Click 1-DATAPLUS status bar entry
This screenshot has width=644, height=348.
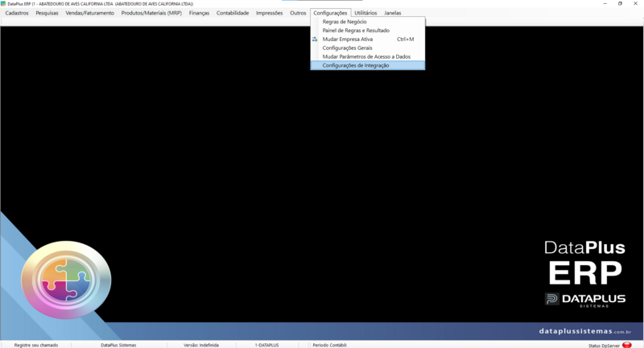click(x=267, y=345)
